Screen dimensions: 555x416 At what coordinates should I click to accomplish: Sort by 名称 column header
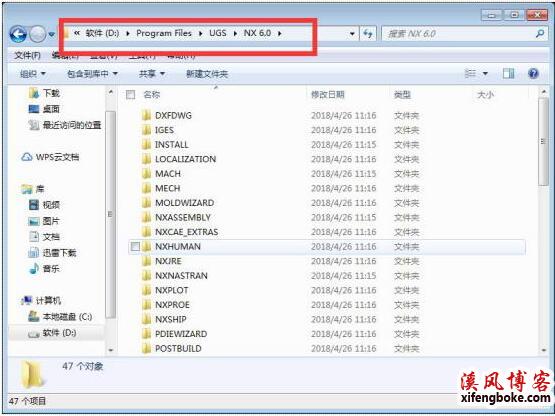tap(151, 95)
